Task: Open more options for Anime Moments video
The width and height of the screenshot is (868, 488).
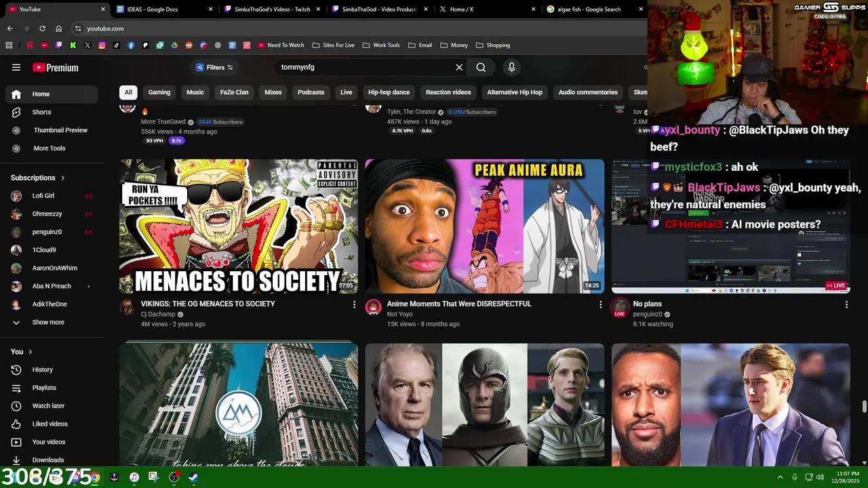Action: [x=600, y=305]
